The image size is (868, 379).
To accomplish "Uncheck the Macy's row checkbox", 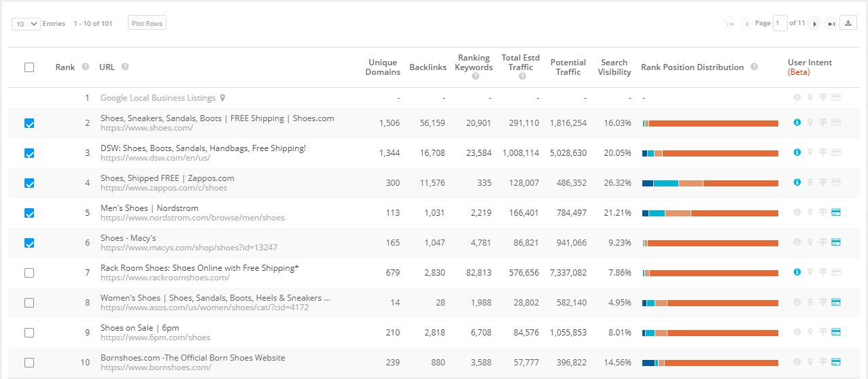I will click(29, 243).
